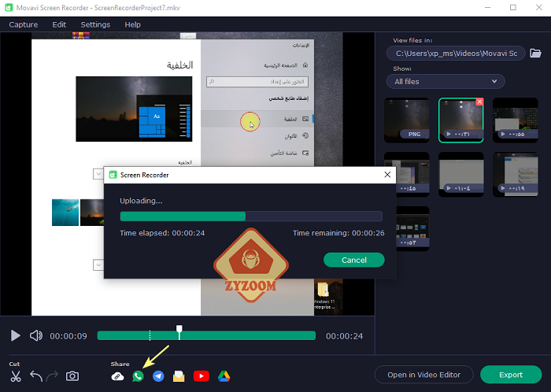Open the Help menu
The width and height of the screenshot is (551, 392).
tap(132, 24)
